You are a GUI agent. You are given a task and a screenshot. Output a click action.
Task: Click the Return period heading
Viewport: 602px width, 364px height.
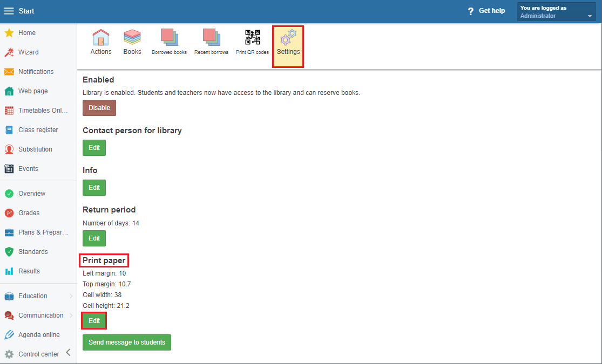tap(109, 210)
